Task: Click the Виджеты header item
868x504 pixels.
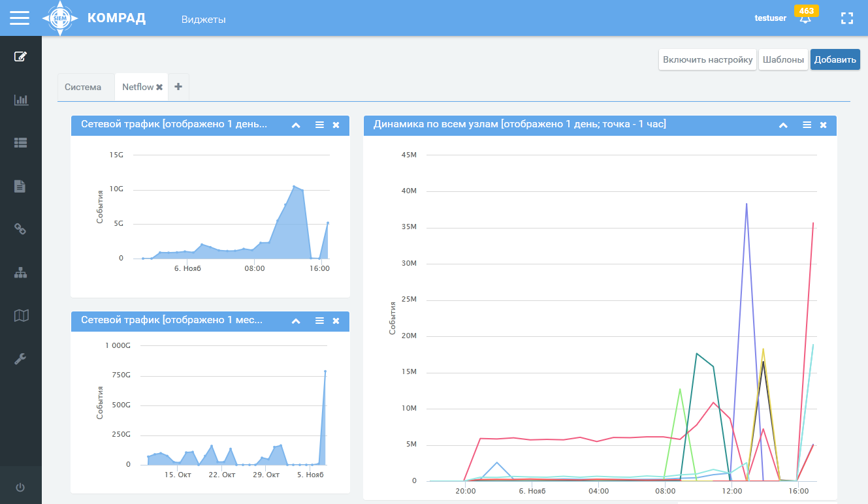Action: [204, 20]
